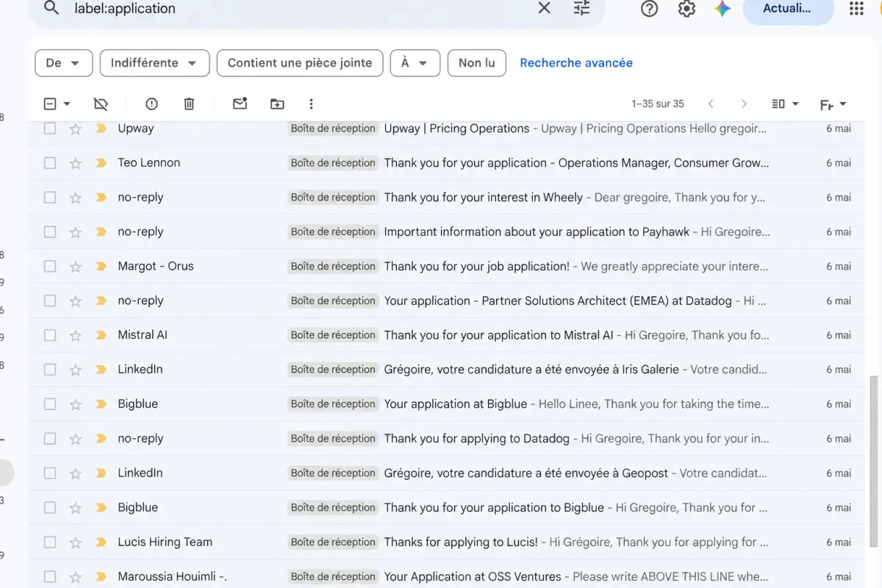
Task: Star the Margot - Orus email
Action: click(75, 266)
